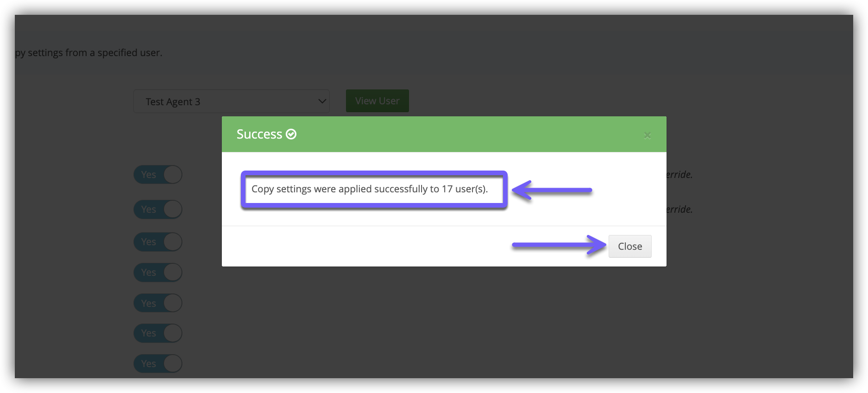Click the copy settings applied success message
This screenshot has width=868, height=393.
tap(370, 189)
